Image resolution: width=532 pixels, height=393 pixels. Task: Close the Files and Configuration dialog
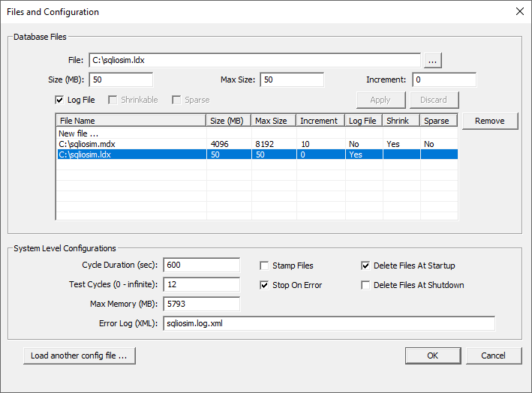[519, 11]
